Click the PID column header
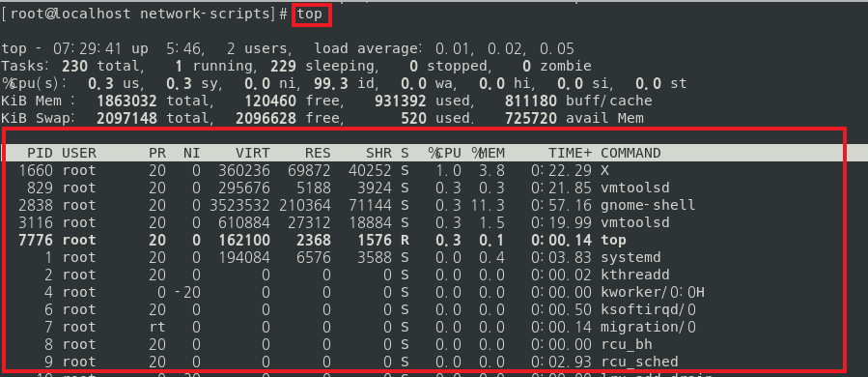Image resolution: width=868 pixels, height=377 pixels. pos(40,153)
